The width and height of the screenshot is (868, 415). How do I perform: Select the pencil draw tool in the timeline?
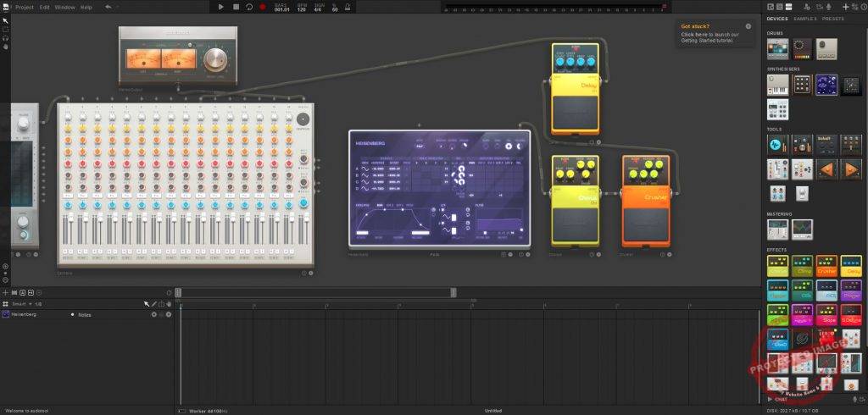[153, 303]
